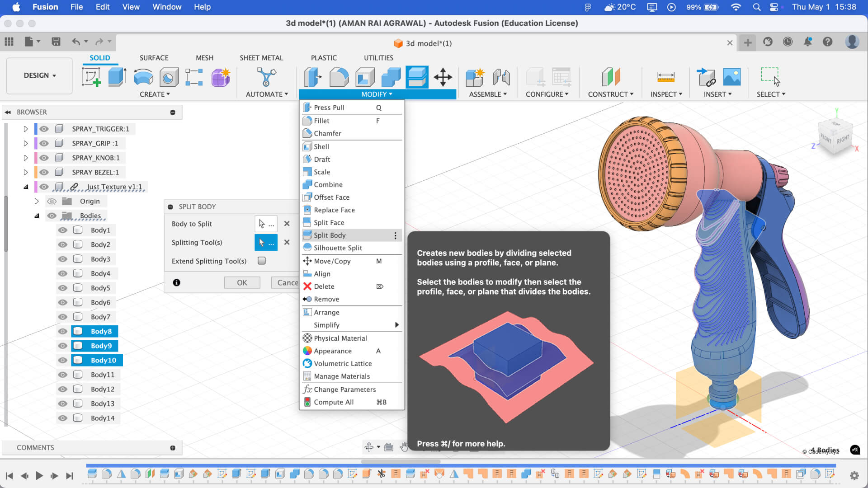Expand the SPRAY_KNOB:1 component
The height and width of the screenshot is (488, 868).
click(x=26, y=158)
